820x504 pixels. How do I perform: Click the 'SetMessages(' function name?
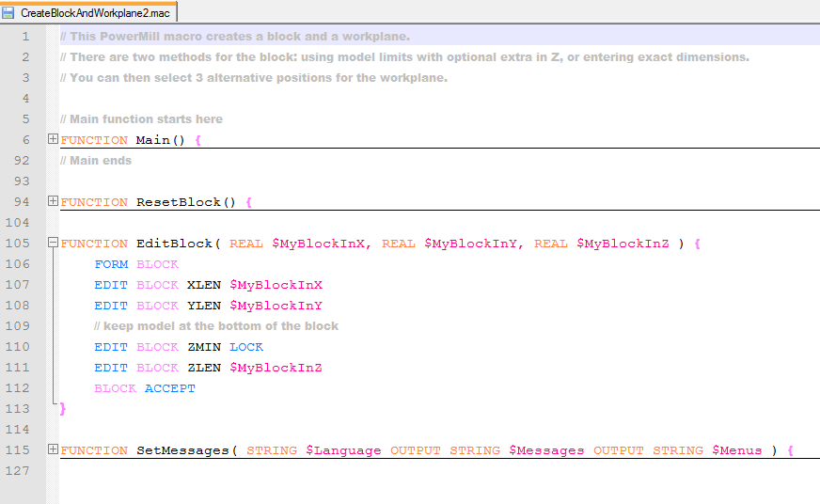[x=187, y=450]
